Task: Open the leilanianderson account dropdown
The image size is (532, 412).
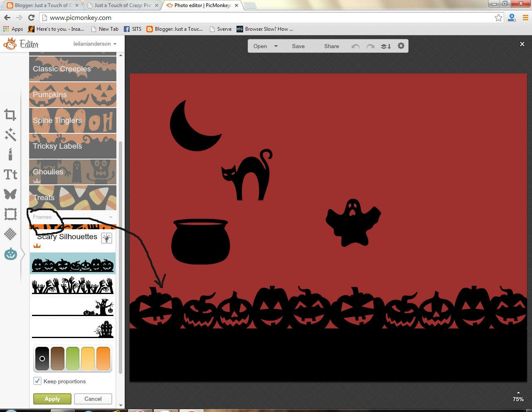Action: coord(95,44)
